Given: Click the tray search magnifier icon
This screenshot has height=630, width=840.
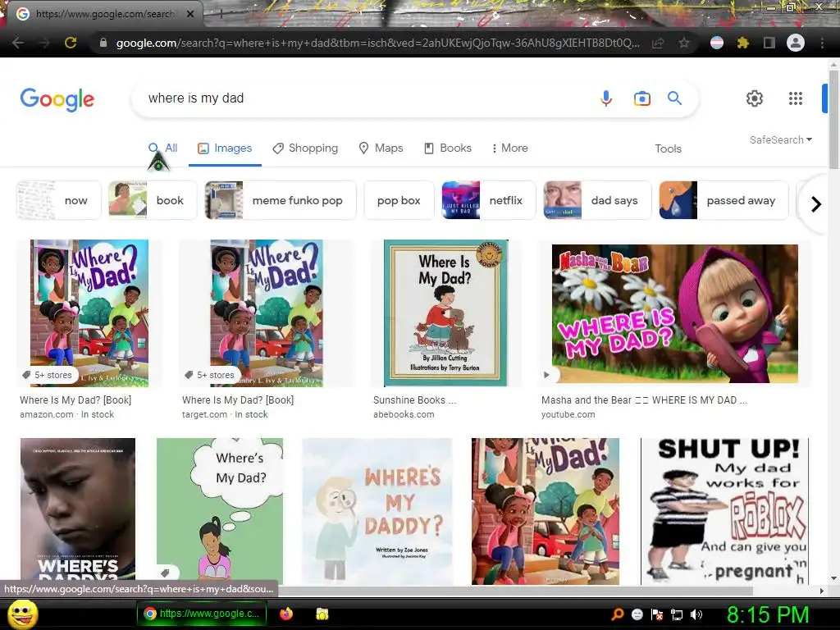Looking at the screenshot, I should 617,614.
